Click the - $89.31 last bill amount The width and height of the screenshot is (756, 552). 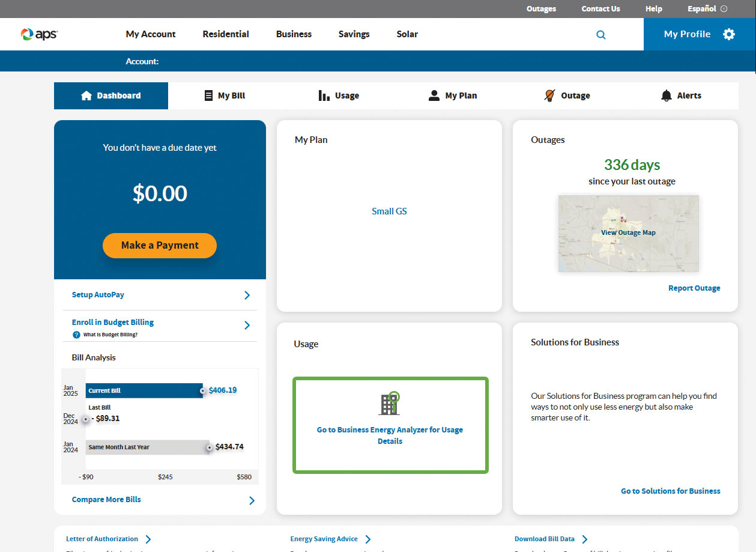pyautogui.click(x=106, y=419)
